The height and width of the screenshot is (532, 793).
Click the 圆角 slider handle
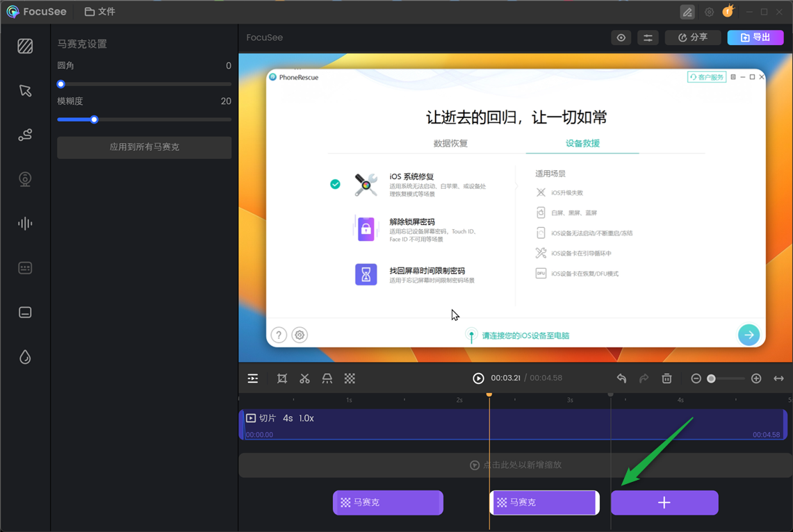[x=60, y=84]
